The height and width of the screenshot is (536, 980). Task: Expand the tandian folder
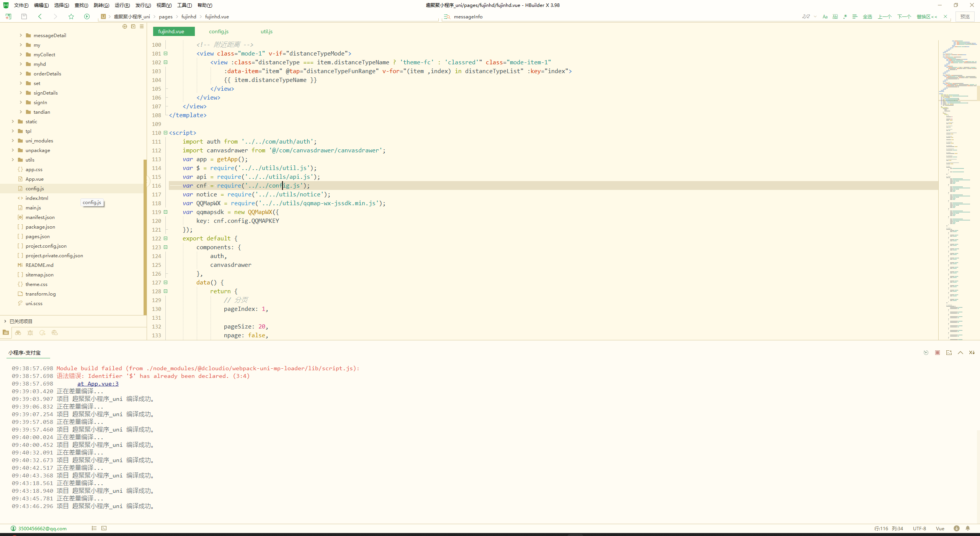coord(21,112)
